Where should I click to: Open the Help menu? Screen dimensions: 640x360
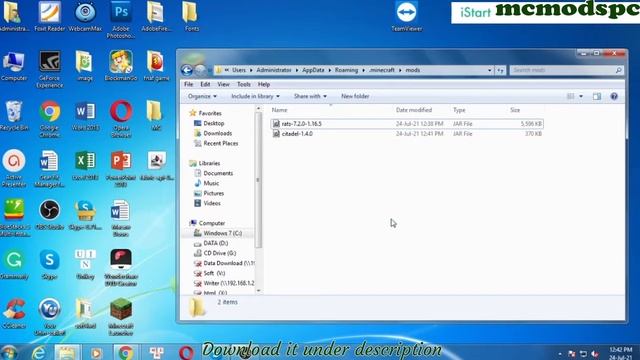pyautogui.click(x=264, y=84)
